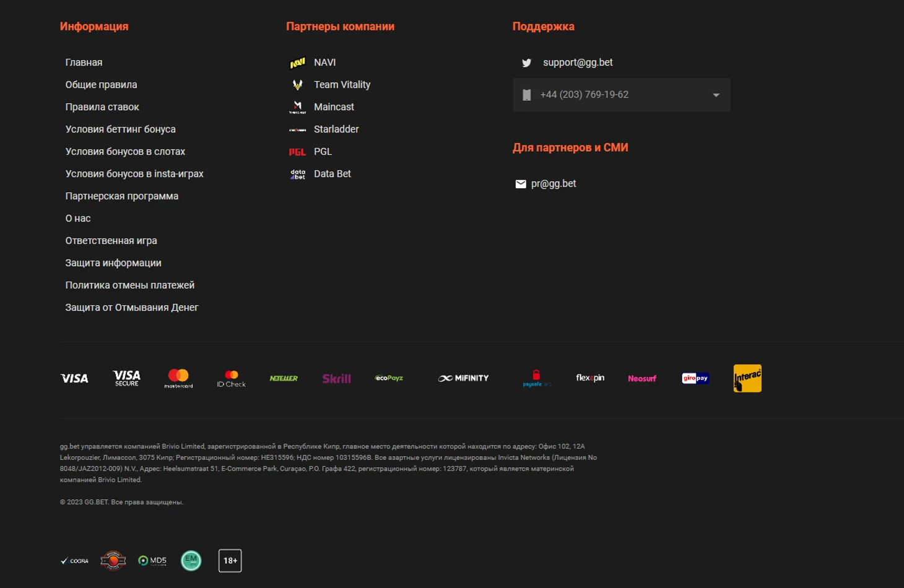
Task: Click the Team Vitality logo icon
Action: (x=298, y=85)
